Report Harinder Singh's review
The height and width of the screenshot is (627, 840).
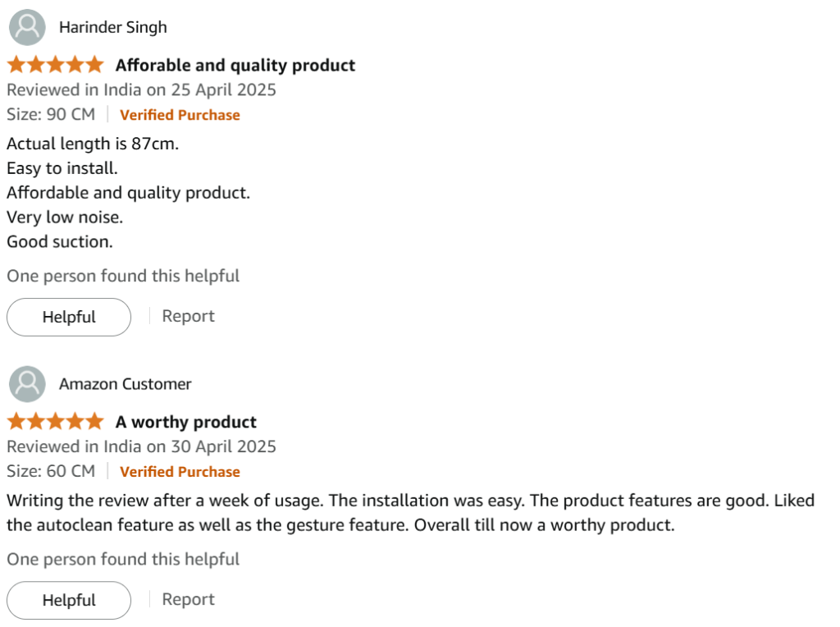[189, 316]
